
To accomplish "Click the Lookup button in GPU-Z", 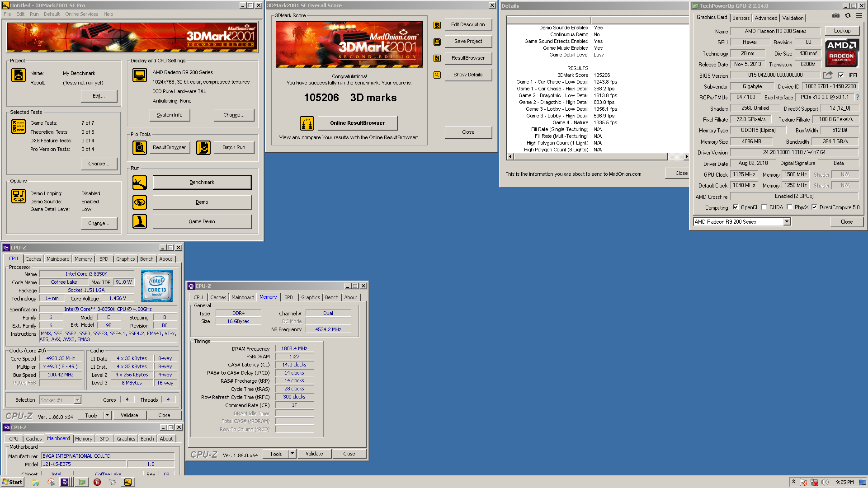I will click(x=842, y=31).
